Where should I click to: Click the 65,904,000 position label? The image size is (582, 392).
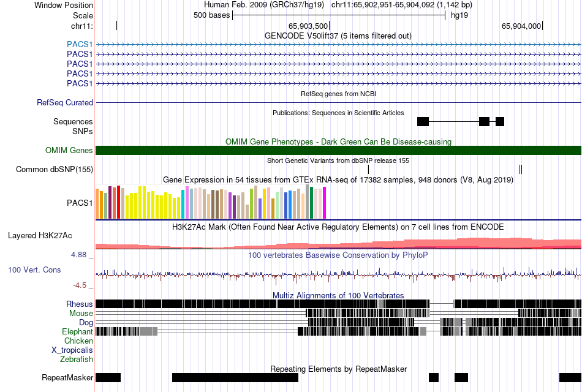[521, 26]
